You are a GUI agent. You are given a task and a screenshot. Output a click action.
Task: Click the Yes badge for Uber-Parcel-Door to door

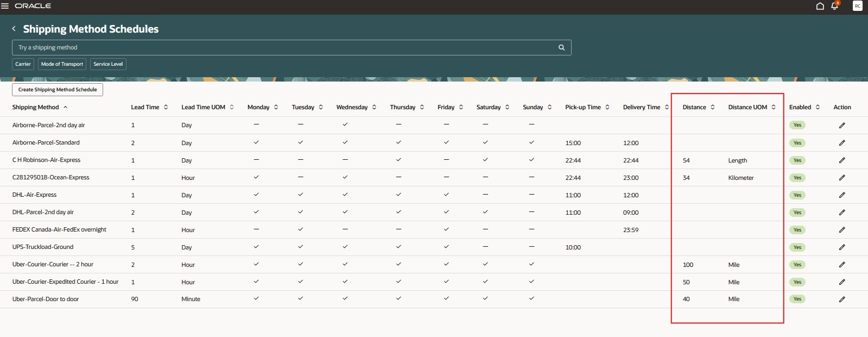[797, 299]
